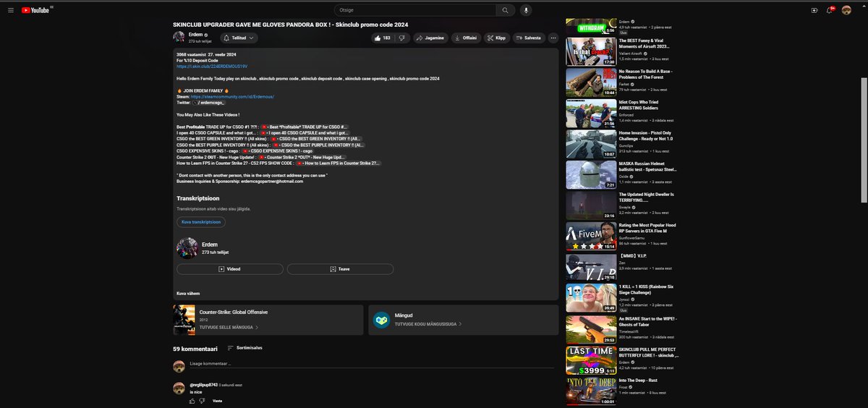
Task: Save the video with Salvesta button
Action: 529,38
